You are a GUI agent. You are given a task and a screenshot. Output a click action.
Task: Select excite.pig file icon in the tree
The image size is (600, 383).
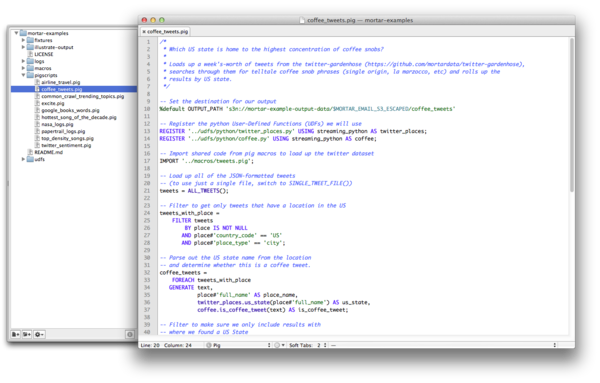(x=38, y=103)
